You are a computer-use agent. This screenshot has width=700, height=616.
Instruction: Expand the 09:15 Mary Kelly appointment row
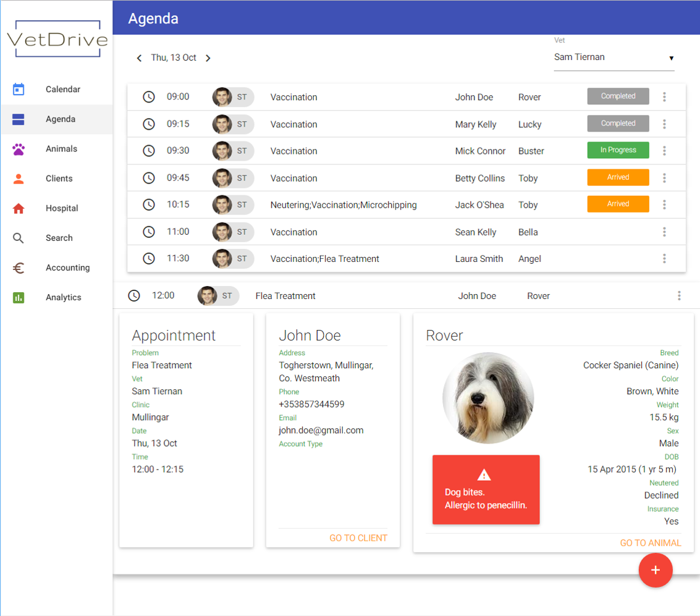[407, 124]
